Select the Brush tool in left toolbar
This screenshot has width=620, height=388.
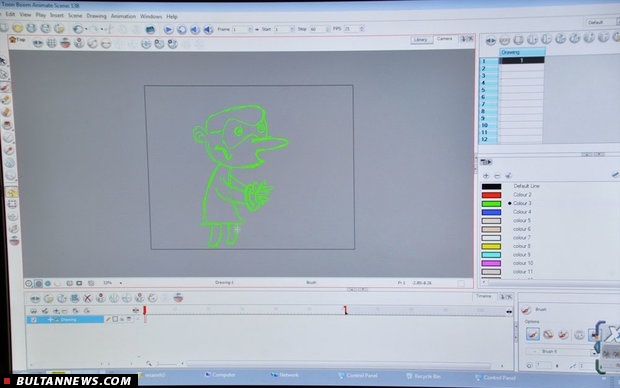click(x=5, y=87)
